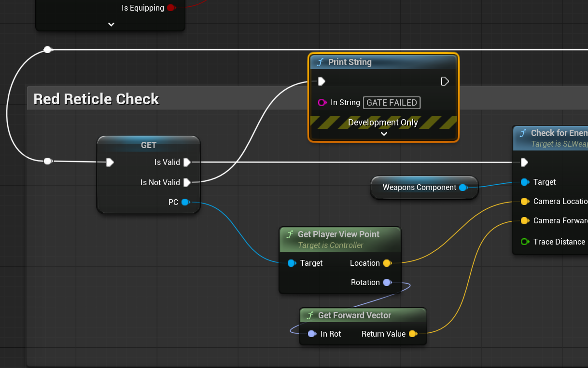Click the Target is Controller subtitle
The image size is (588, 368).
331,245
